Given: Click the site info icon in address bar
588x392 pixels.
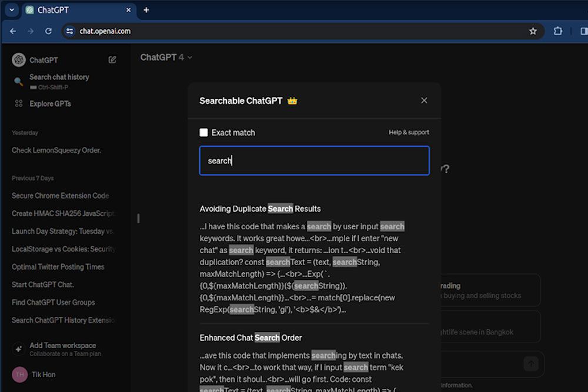Looking at the screenshot, I should [x=70, y=31].
